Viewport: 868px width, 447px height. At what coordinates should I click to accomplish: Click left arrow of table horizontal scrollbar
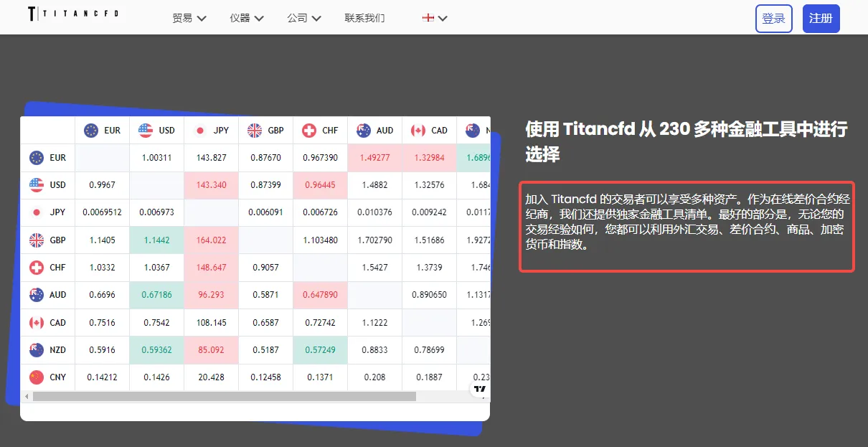click(27, 396)
